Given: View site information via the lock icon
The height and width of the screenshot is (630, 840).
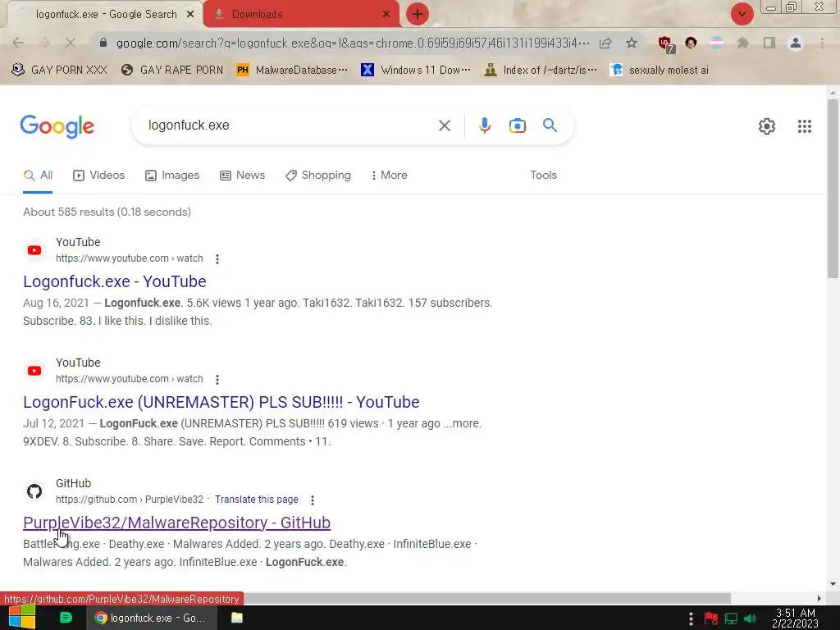Looking at the screenshot, I should (103, 43).
